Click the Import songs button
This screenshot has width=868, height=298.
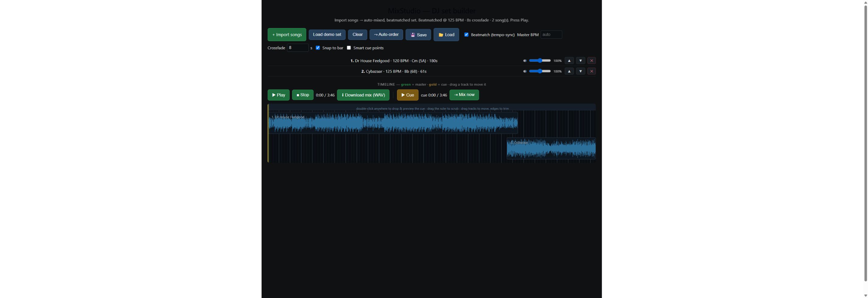287,34
